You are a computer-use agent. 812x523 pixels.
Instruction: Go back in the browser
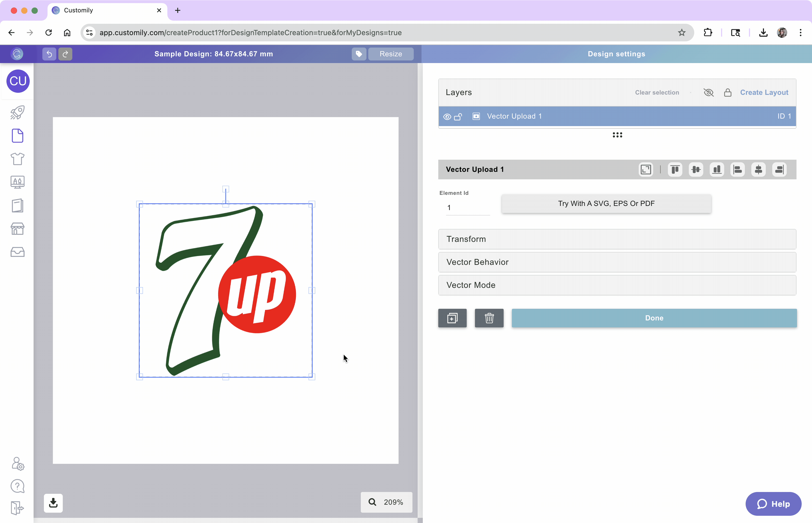point(12,33)
